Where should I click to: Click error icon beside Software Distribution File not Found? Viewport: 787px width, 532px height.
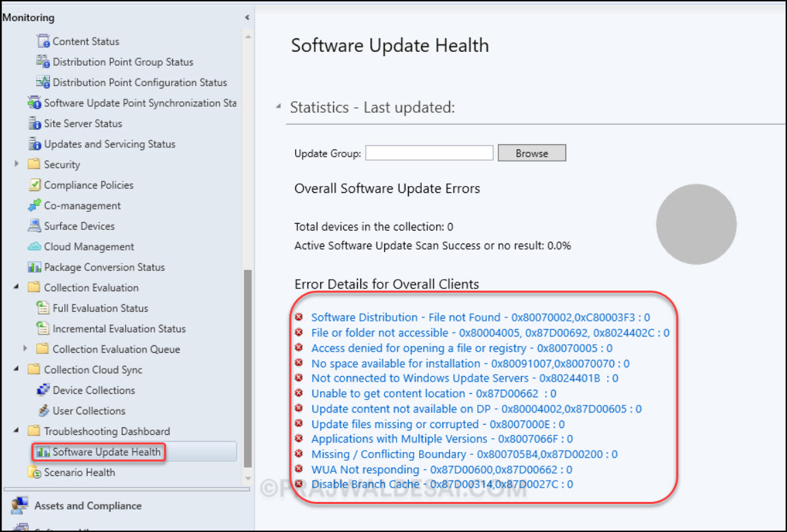pyautogui.click(x=299, y=317)
